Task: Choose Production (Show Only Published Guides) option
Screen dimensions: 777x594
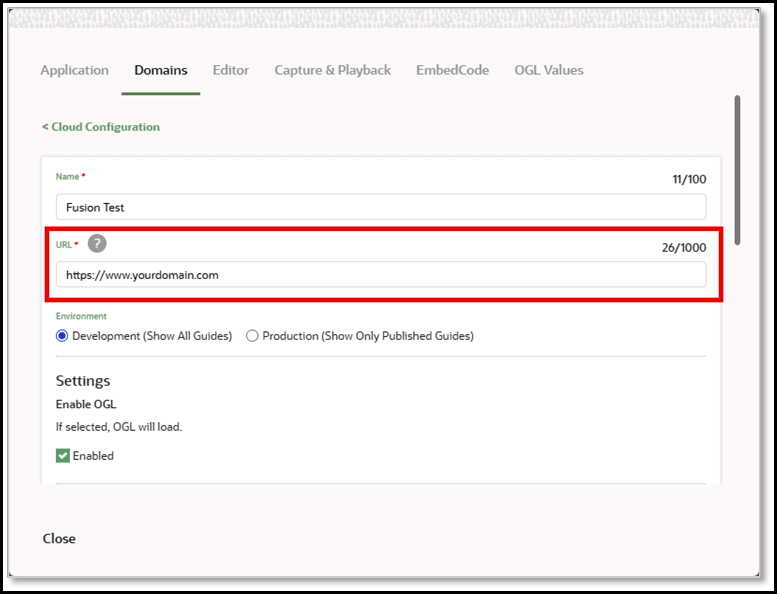Action: click(x=252, y=336)
